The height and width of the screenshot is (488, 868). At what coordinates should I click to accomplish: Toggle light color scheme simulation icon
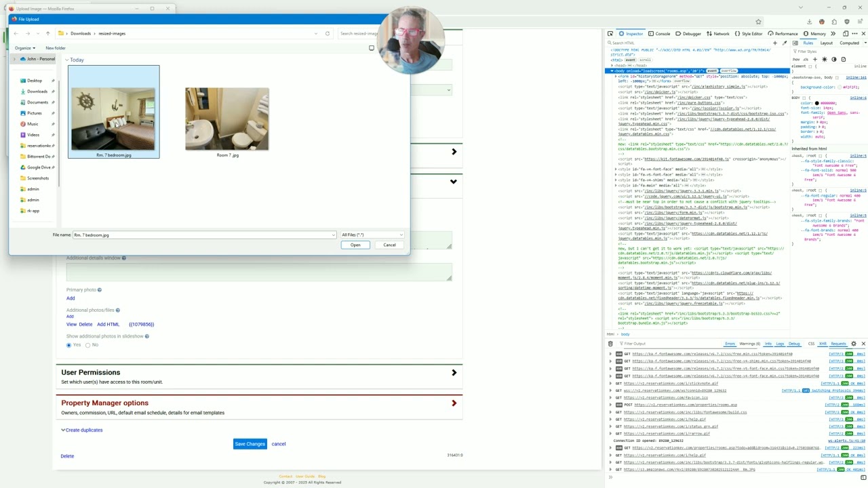[825, 60]
